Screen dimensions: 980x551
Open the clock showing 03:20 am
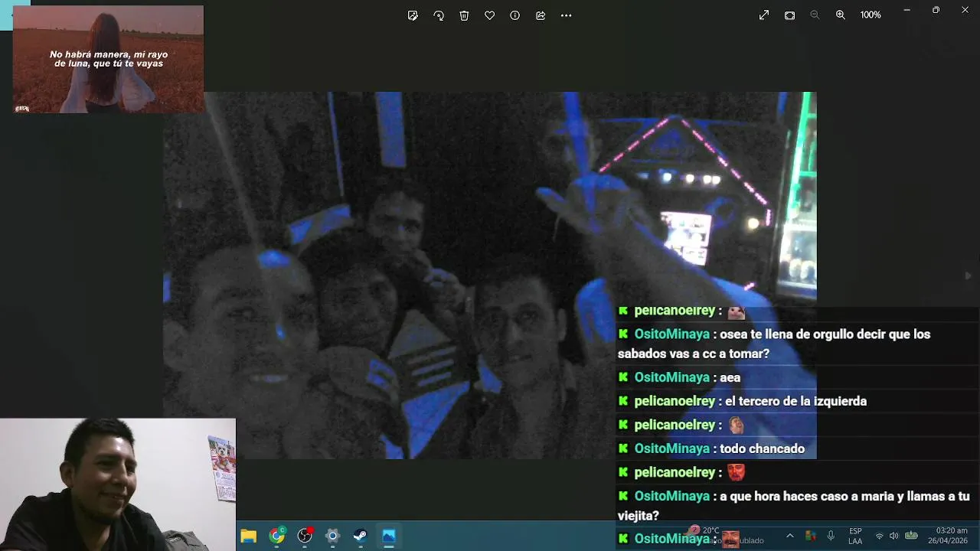tap(948, 536)
